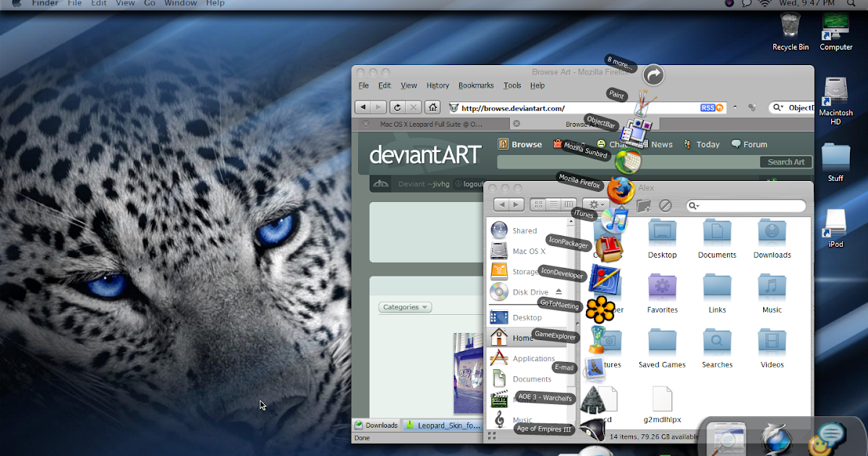Screen dimensions: 868x456
Task: Switch to 'Mac OS X Leopard Full Suite' tab
Action: click(x=432, y=124)
